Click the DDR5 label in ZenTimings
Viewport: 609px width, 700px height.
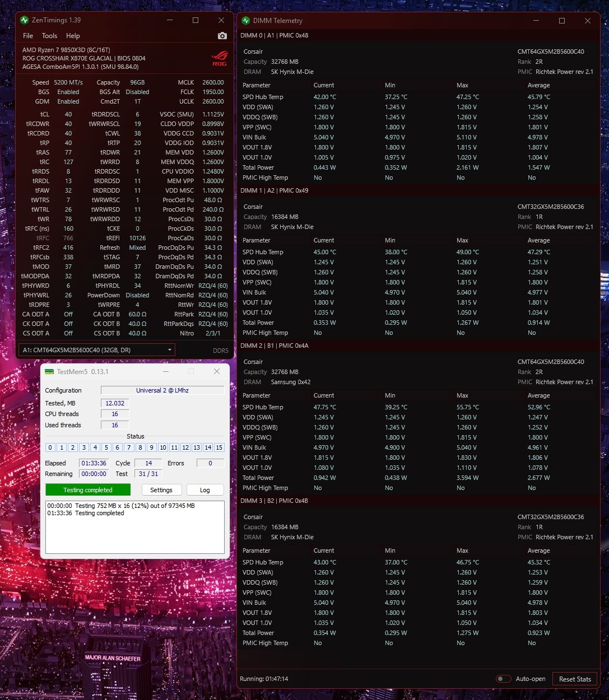pos(221,351)
